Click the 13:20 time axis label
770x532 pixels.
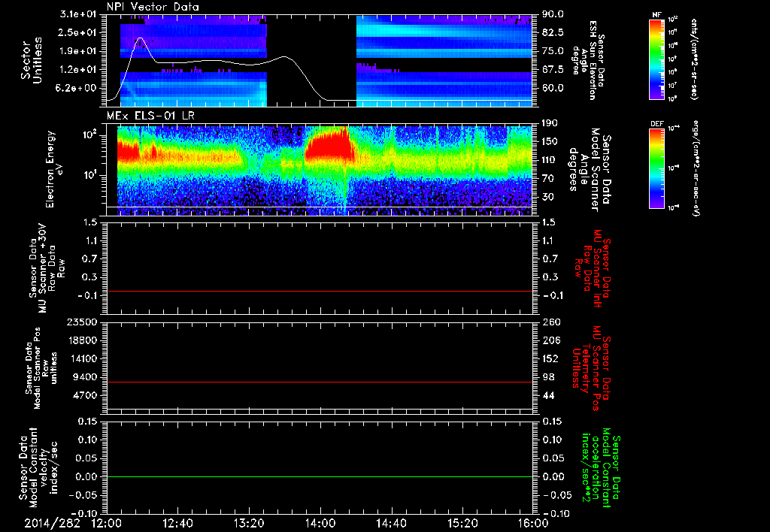249,523
